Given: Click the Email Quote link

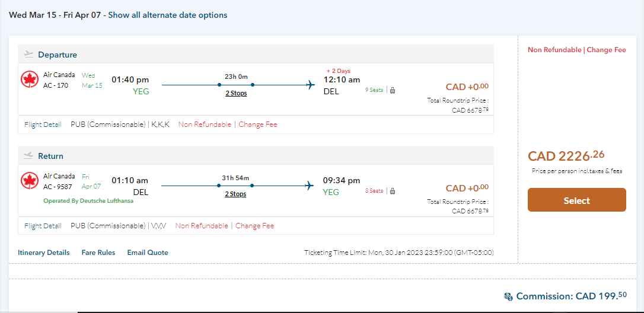Looking at the screenshot, I should [148, 253].
